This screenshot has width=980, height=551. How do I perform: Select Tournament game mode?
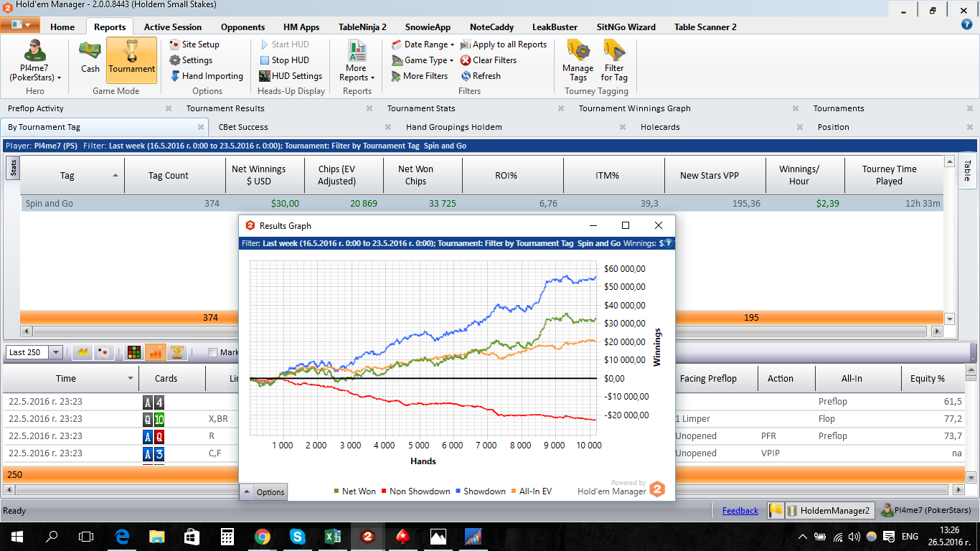[x=131, y=60]
